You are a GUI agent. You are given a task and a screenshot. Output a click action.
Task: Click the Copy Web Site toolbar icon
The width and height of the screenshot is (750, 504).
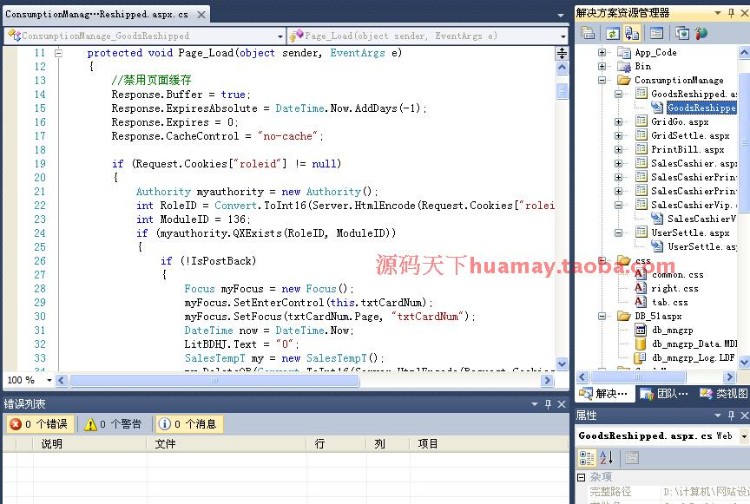tap(682, 33)
